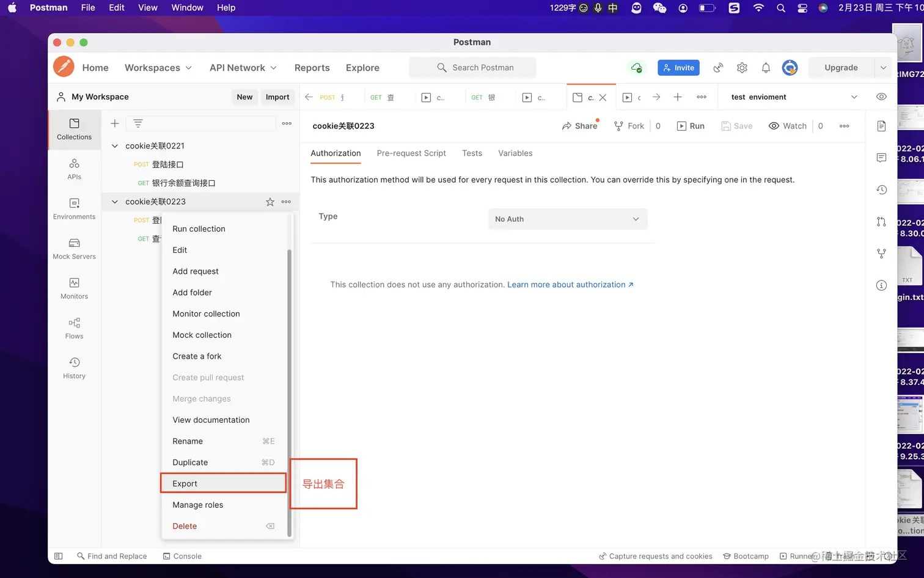Collapse the cookie关联0223 collection
924x578 pixels.
tap(114, 202)
